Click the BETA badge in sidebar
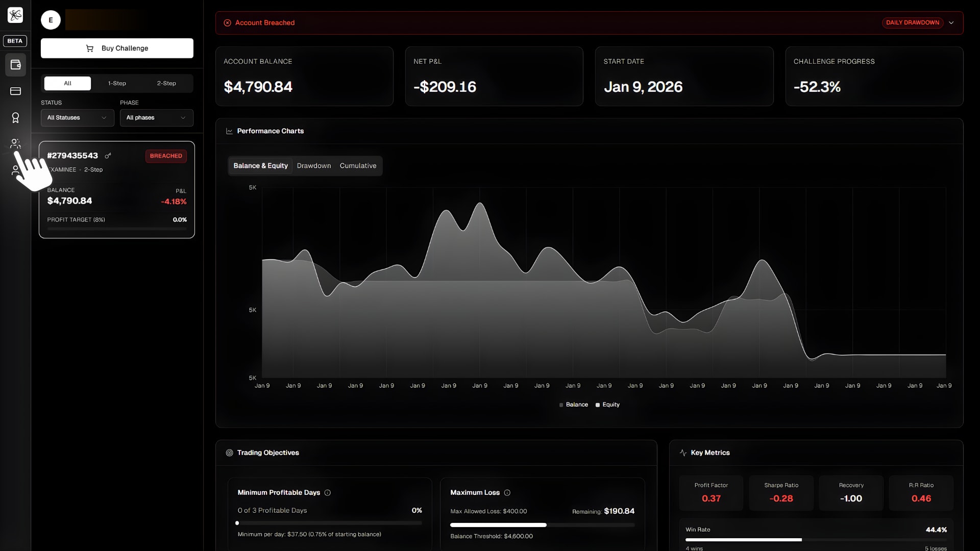This screenshot has height=551, width=980. pos(15,41)
